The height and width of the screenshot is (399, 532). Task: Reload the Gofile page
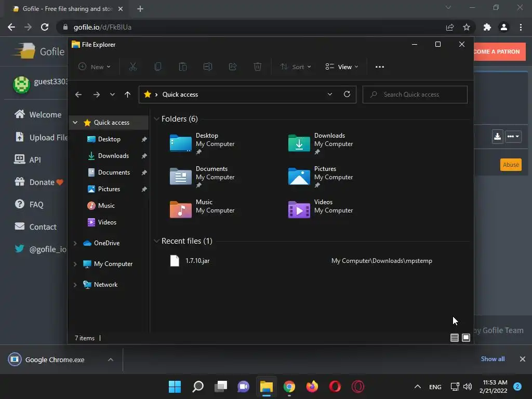(x=45, y=27)
